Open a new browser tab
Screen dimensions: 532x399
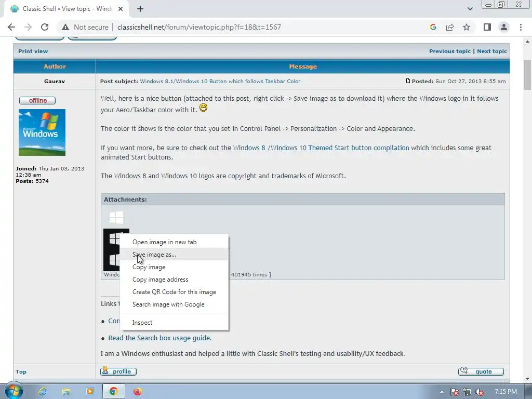pyautogui.click(x=140, y=9)
